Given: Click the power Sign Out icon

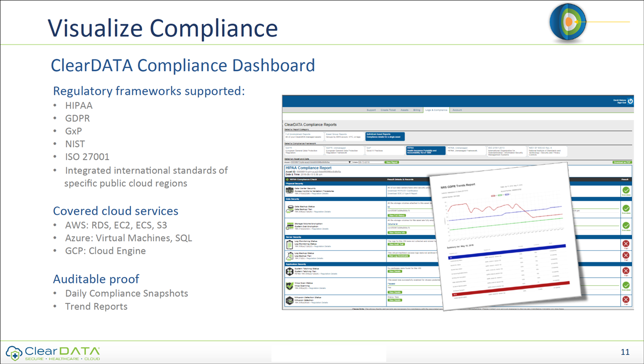Looking at the screenshot, I should coord(630,101).
